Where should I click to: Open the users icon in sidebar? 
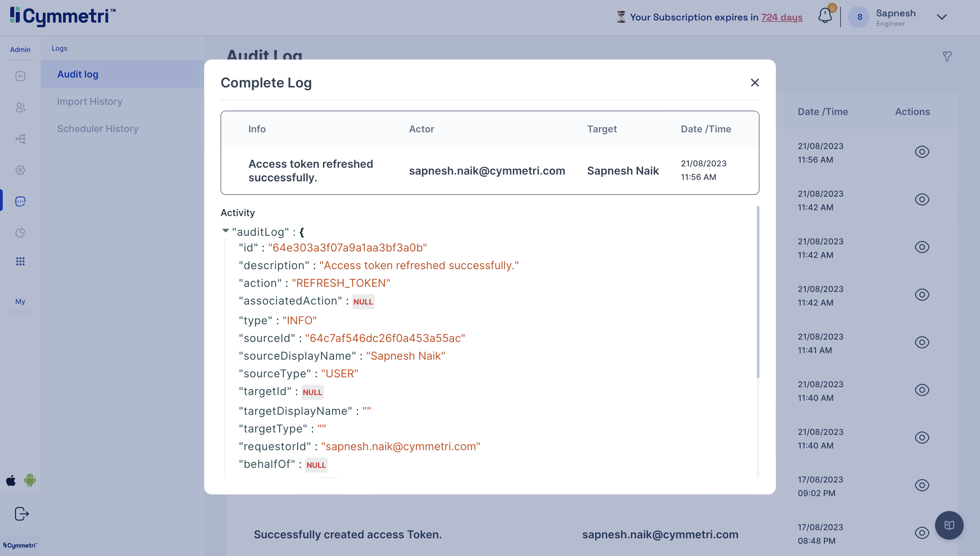pos(20,108)
